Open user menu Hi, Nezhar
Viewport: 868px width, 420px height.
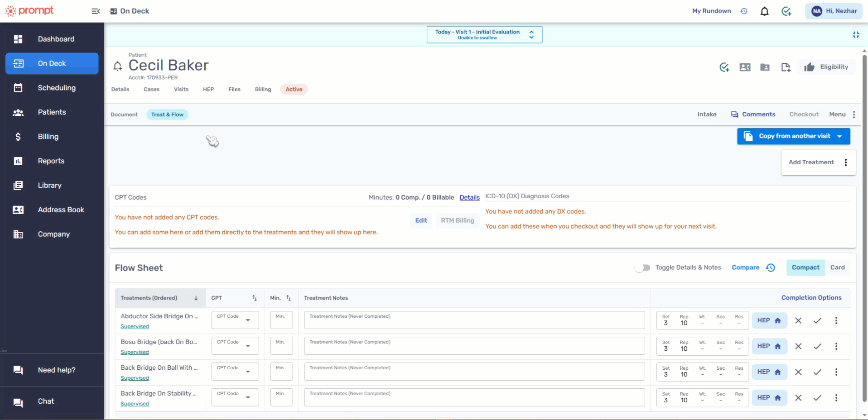(834, 11)
